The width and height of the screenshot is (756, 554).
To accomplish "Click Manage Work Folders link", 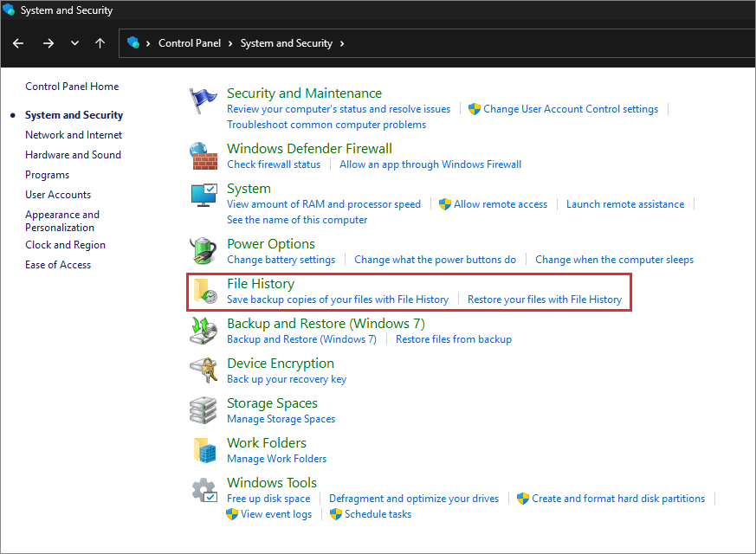I will [x=276, y=459].
